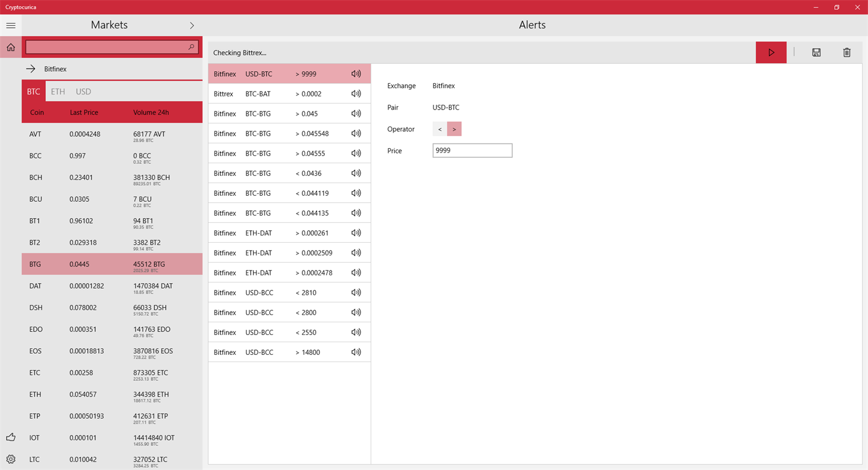
Task: Click the search magnifier icon
Action: click(x=192, y=47)
